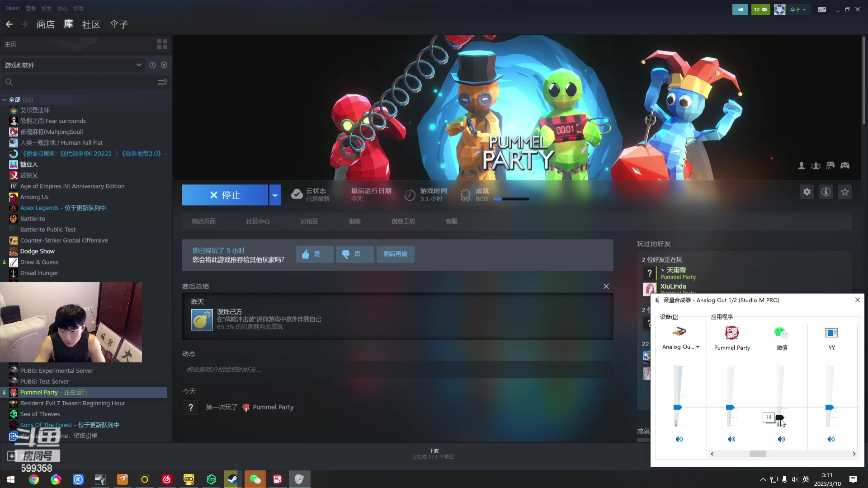Select Sea of Thieves in library
868x488 pixels.
click(40, 414)
